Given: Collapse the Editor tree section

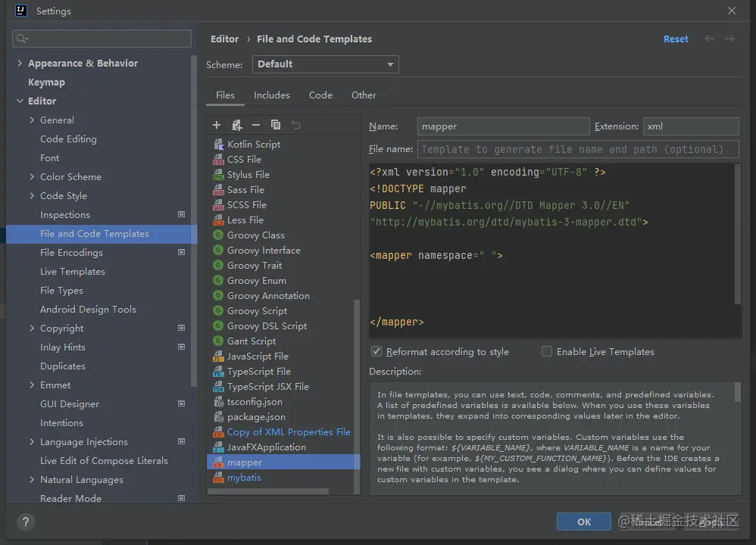Looking at the screenshot, I should [x=20, y=101].
